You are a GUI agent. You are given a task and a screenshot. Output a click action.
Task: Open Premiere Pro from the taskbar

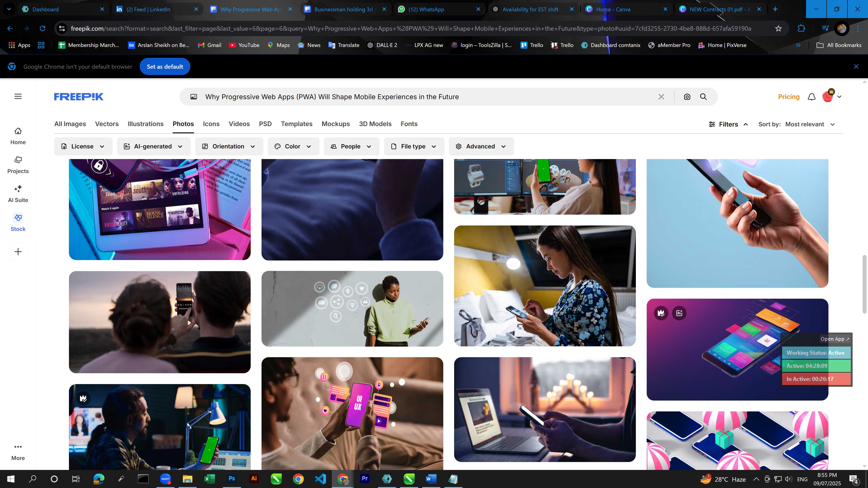tap(365, 479)
